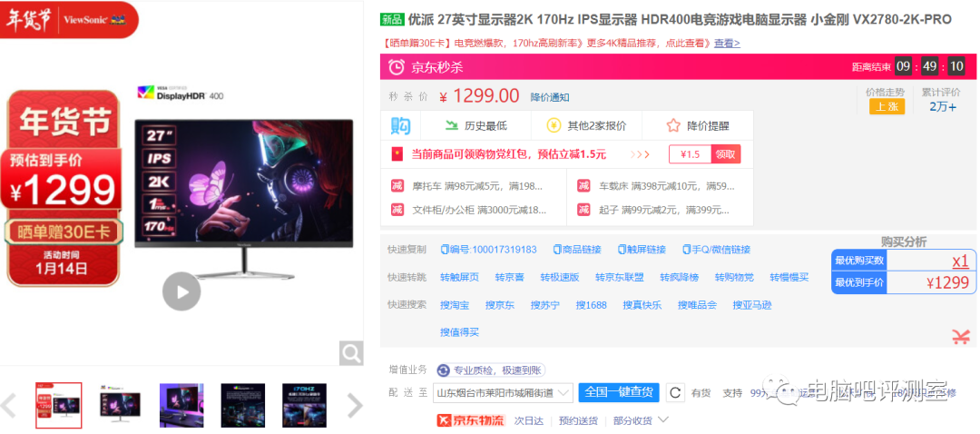980x434 pixels.
Task: Select the second product thumbnail
Action: point(120,405)
